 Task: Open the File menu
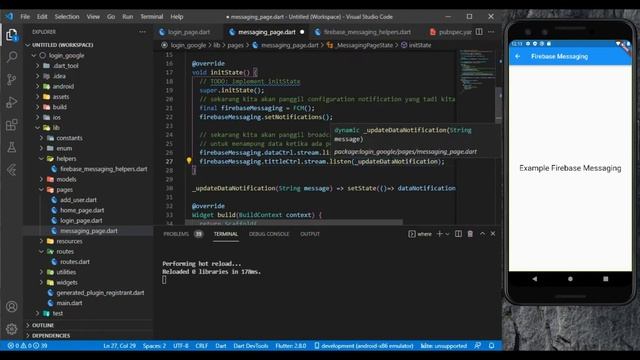click(x=25, y=17)
